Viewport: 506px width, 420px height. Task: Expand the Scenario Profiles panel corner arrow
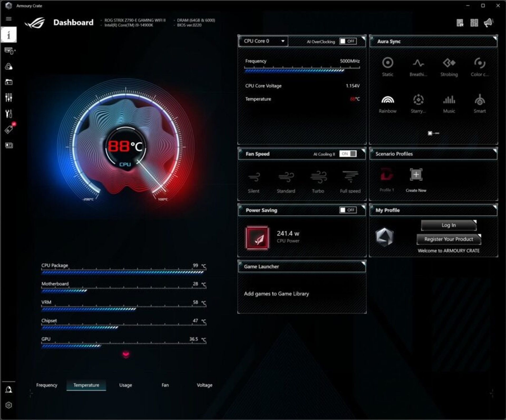tap(495, 151)
